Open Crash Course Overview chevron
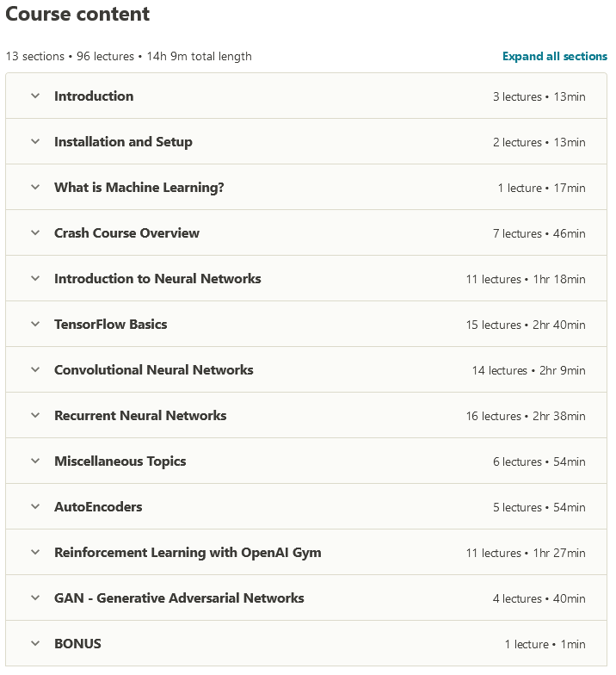This screenshot has width=616, height=675. (35, 232)
